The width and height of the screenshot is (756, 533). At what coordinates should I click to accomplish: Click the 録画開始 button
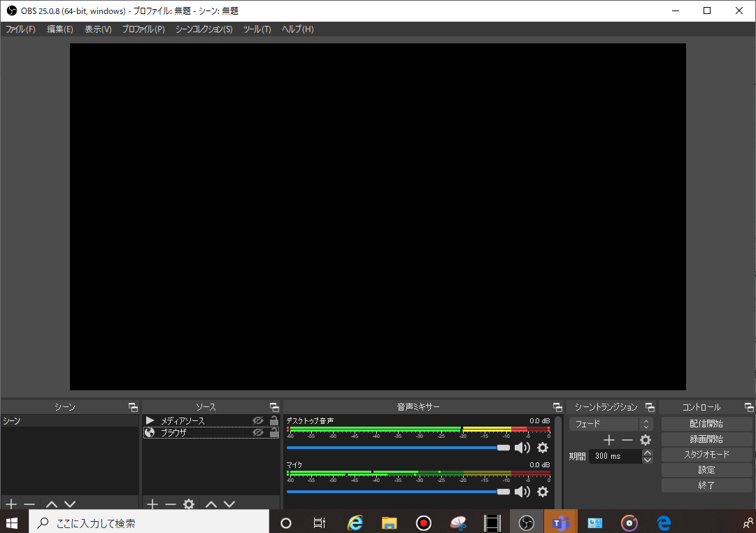[706, 439]
